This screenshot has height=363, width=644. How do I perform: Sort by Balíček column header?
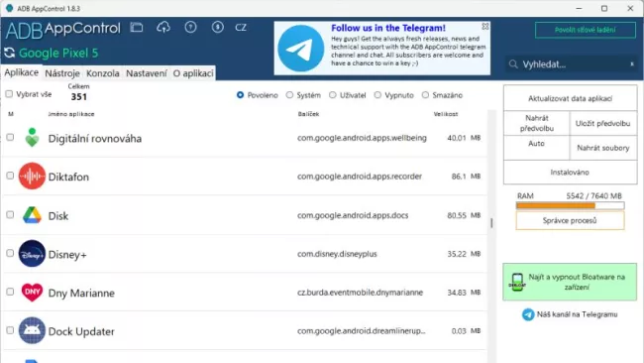coord(308,114)
